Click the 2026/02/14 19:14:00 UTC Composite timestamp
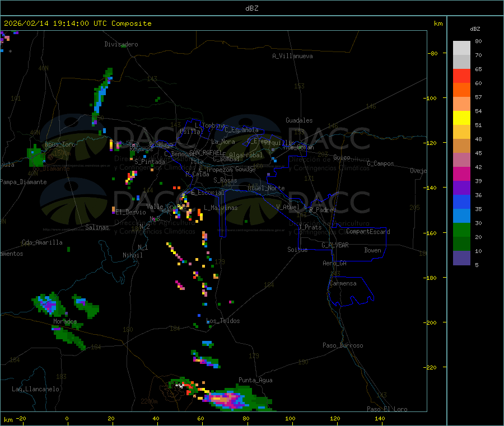The height and width of the screenshot is (426, 504). [77, 24]
